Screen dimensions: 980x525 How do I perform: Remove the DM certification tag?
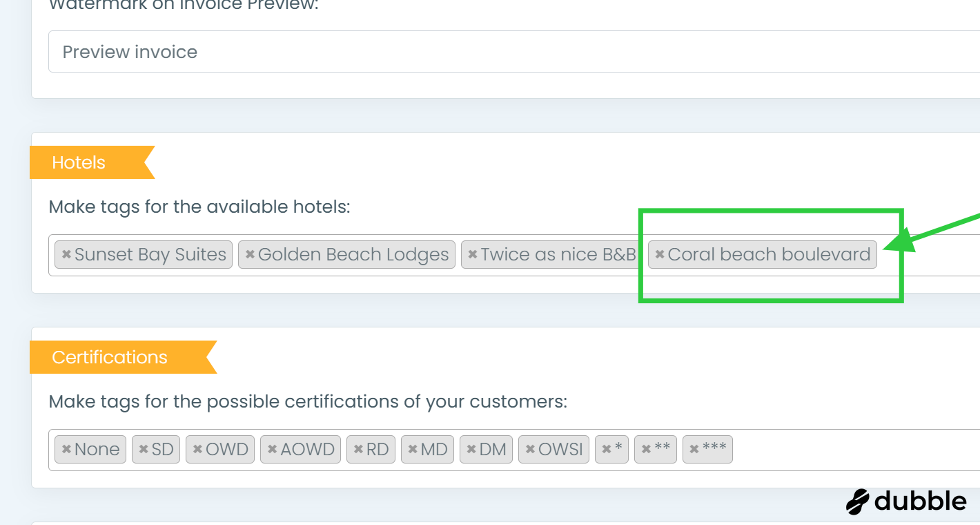471,450
